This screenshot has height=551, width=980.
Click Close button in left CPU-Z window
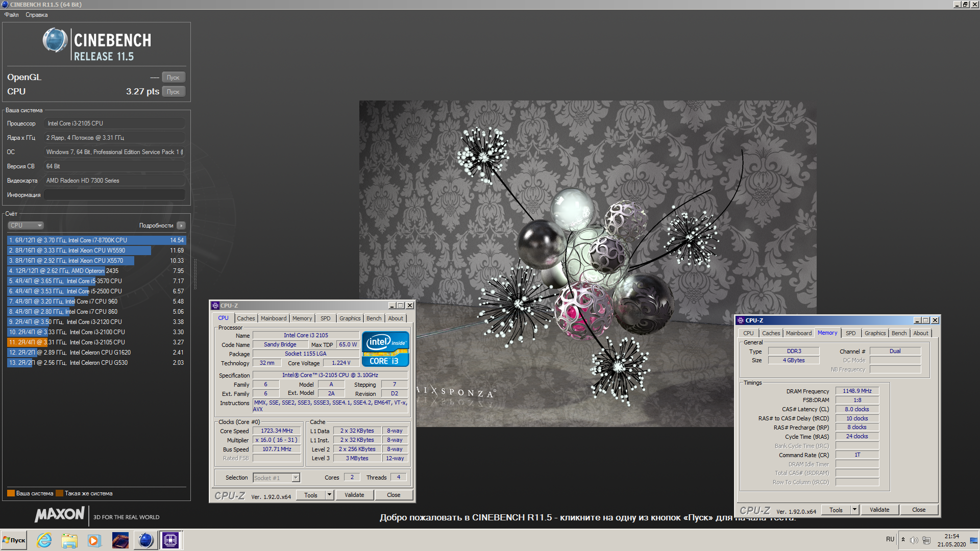(394, 495)
